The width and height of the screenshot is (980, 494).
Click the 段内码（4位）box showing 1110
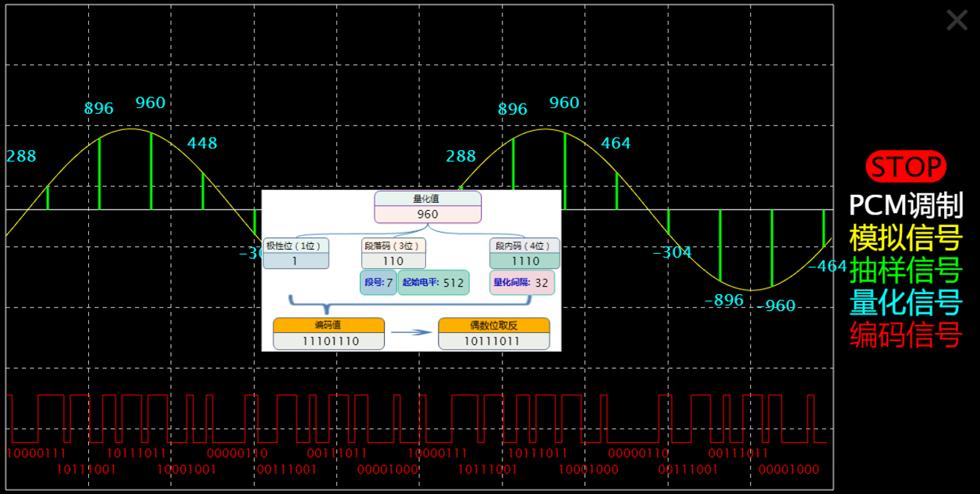click(525, 253)
